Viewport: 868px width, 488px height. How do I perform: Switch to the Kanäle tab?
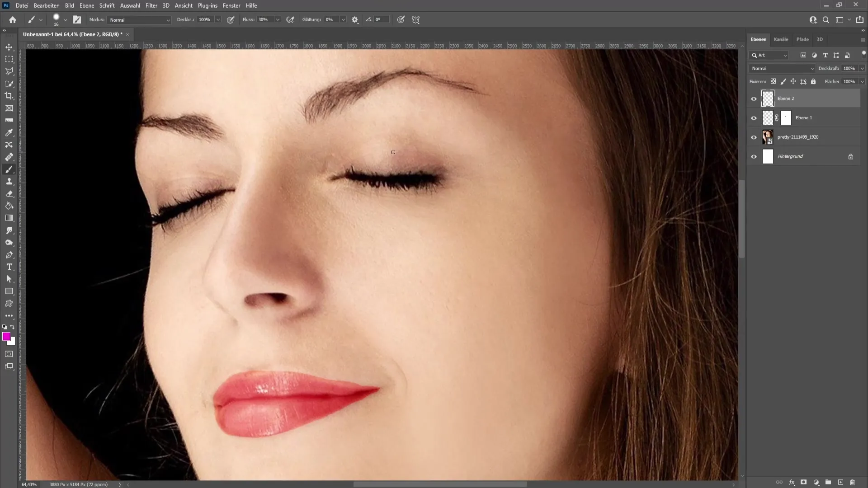pyautogui.click(x=781, y=39)
